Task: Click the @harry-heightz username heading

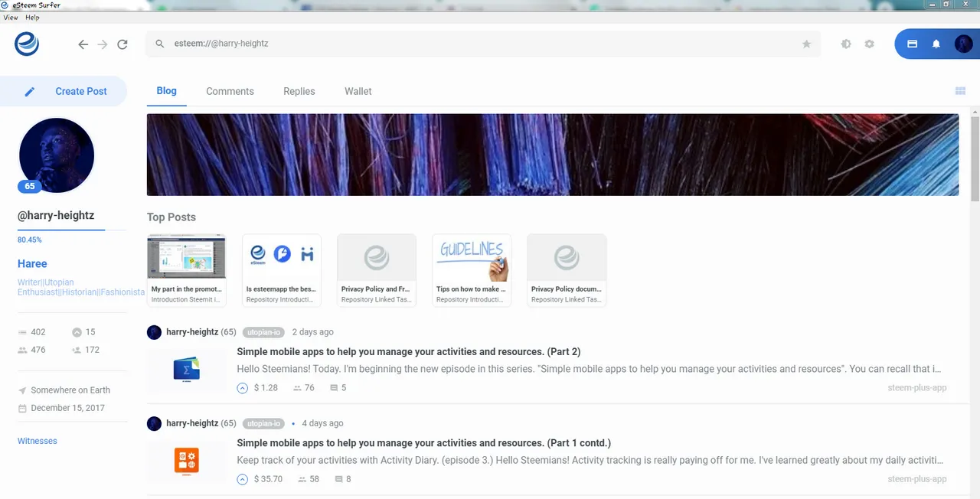Action: (56, 216)
